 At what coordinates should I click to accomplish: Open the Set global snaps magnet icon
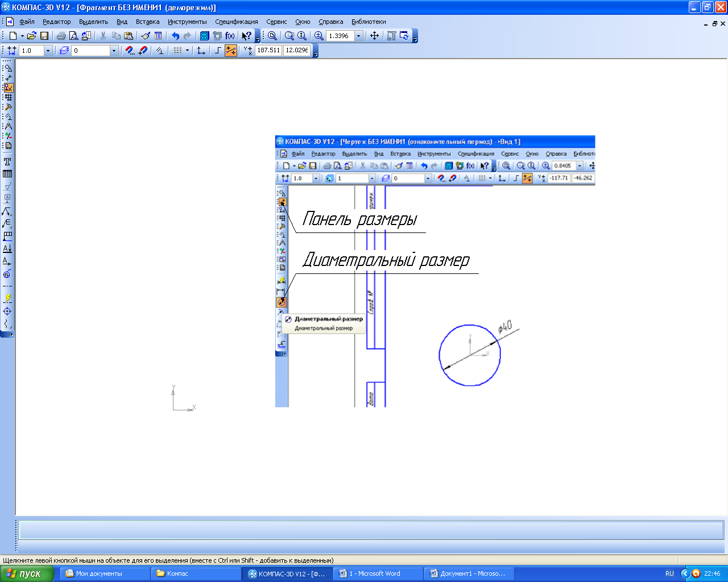130,51
